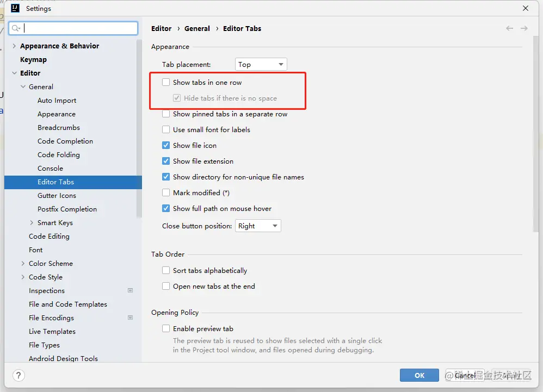543x392 pixels.
Task: Open the Close button position dropdown
Action: coord(258,226)
